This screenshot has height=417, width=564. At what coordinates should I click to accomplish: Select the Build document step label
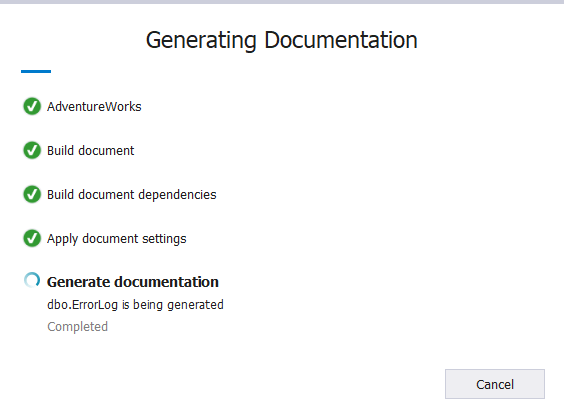click(91, 150)
